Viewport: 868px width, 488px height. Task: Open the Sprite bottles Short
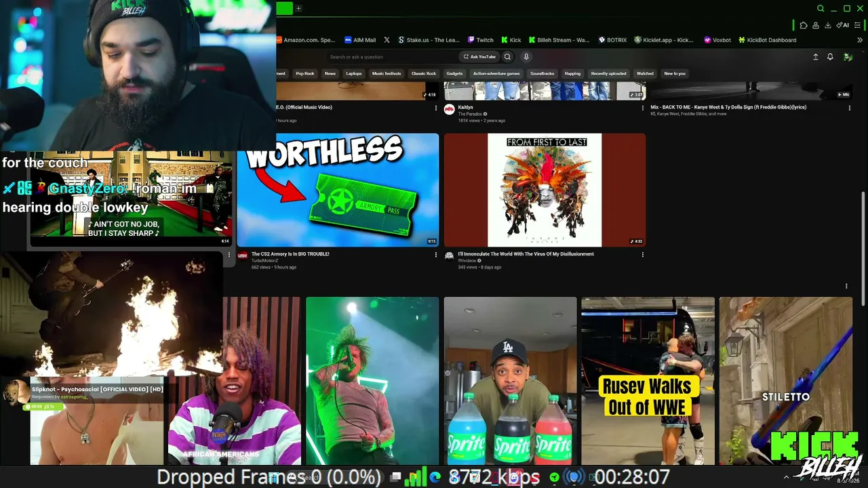click(510, 381)
